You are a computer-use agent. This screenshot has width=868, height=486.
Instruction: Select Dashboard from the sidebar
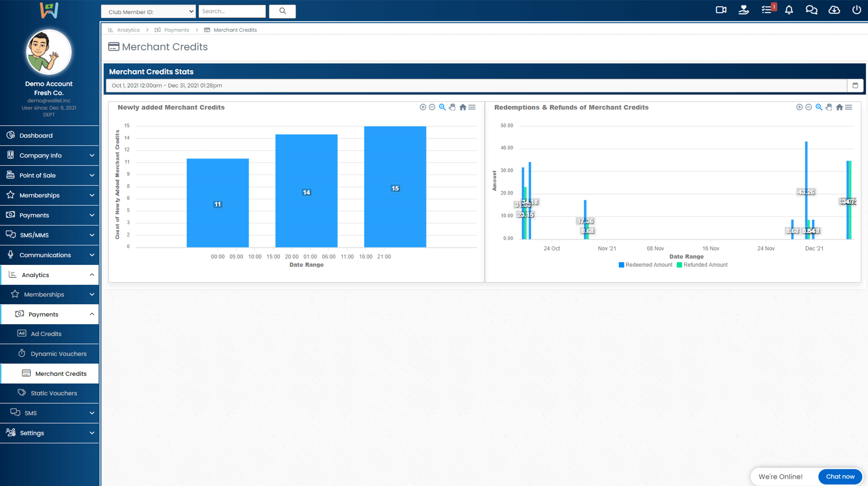(36, 136)
